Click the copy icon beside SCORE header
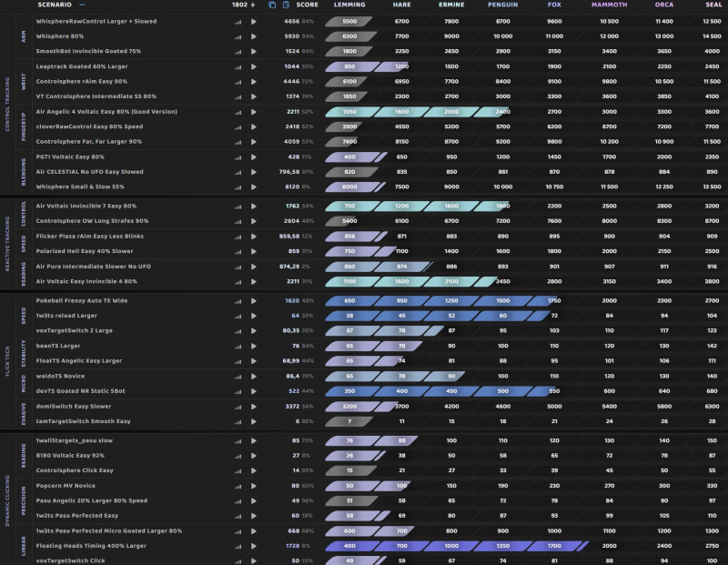 pos(272,5)
